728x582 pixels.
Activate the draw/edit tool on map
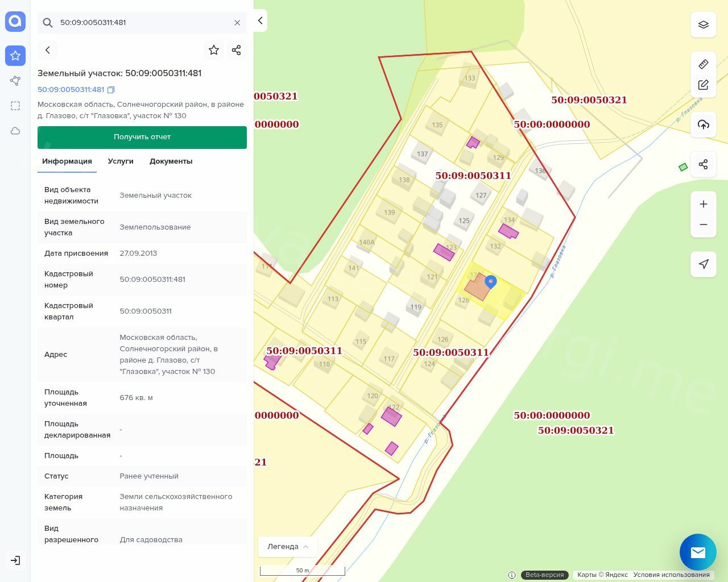(703, 85)
